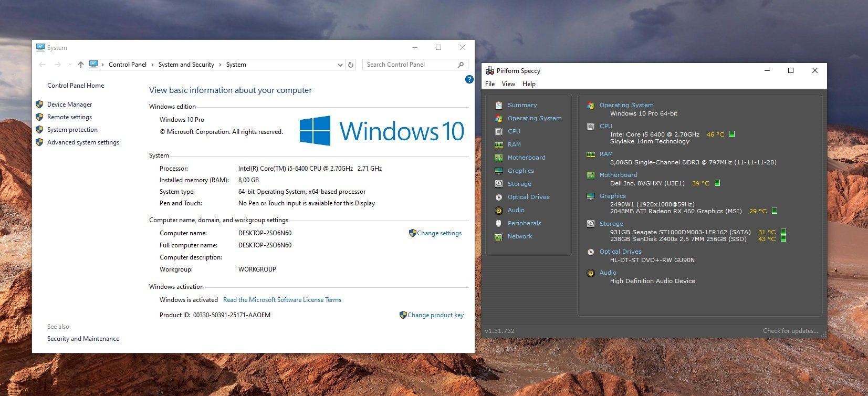Open the View menu in Speccy
This screenshot has height=396, width=868.
508,84
